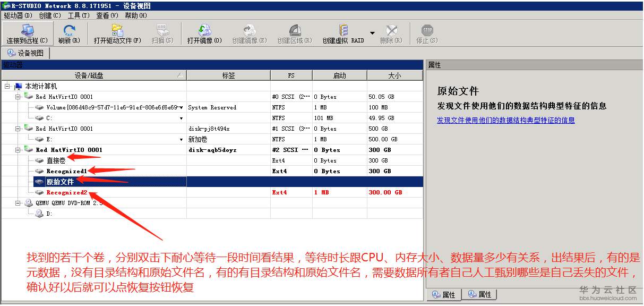Click the Size (大小) column header

(x=394, y=75)
